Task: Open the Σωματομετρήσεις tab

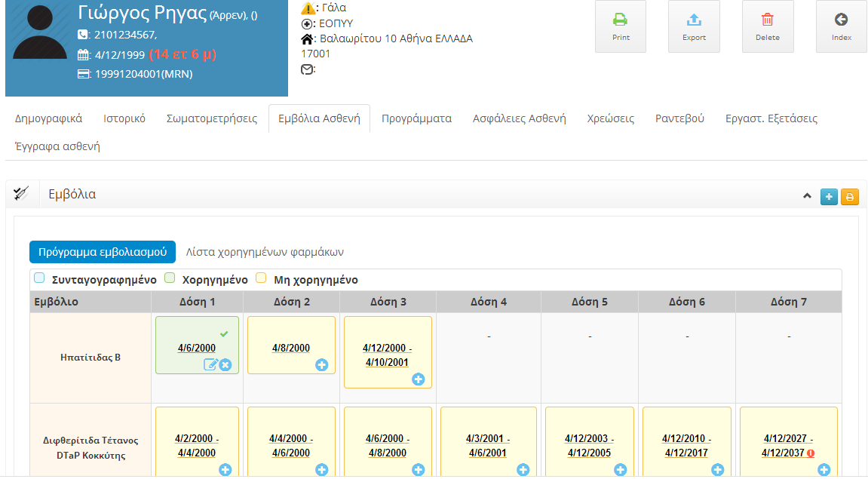Action: tap(212, 118)
